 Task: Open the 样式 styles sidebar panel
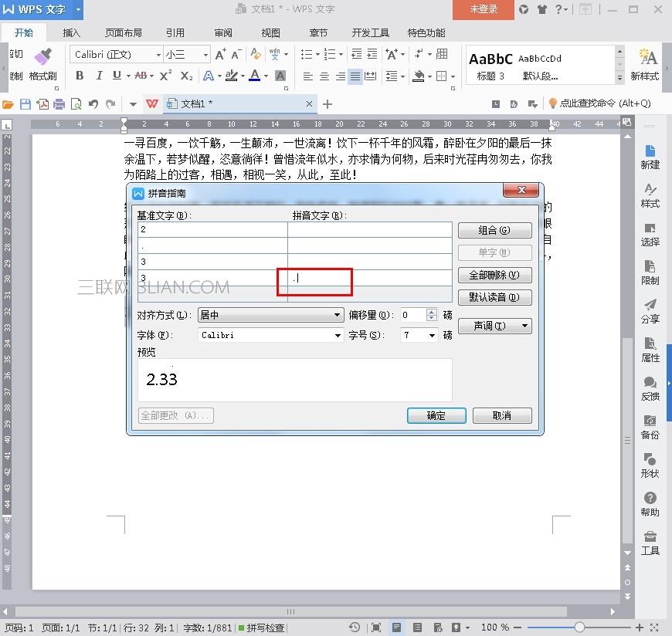click(x=650, y=195)
